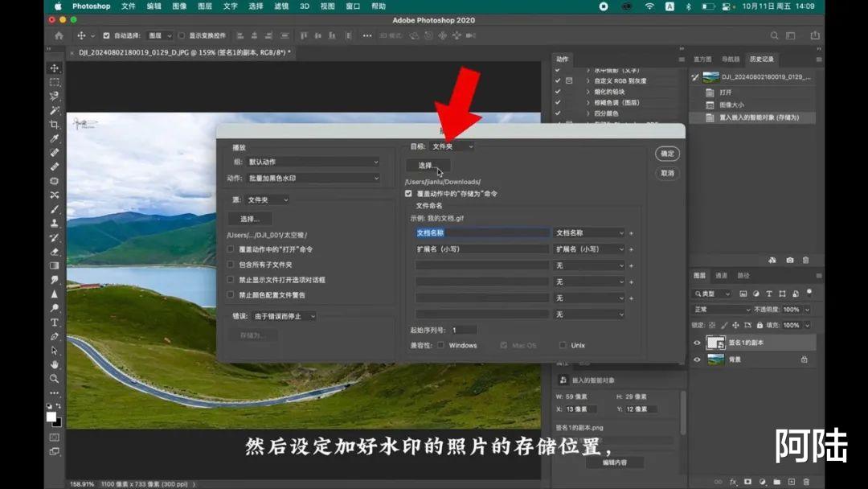Select the Brush tool
868x489 pixels.
pos(55,209)
